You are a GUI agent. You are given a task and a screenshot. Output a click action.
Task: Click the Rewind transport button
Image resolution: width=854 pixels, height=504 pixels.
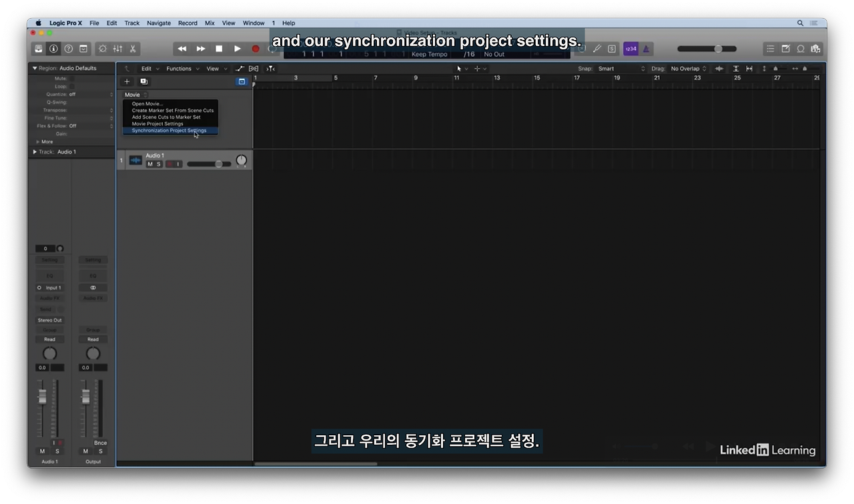181,49
